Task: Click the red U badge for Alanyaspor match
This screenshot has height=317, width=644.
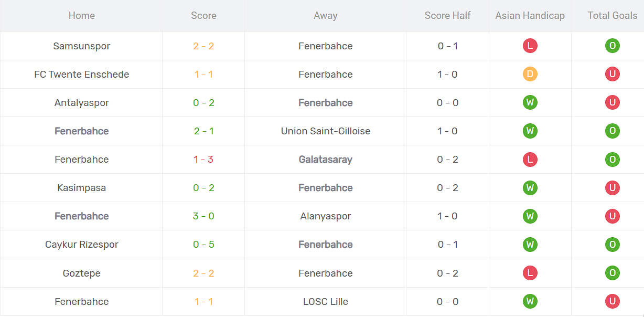Action: click(612, 216)
